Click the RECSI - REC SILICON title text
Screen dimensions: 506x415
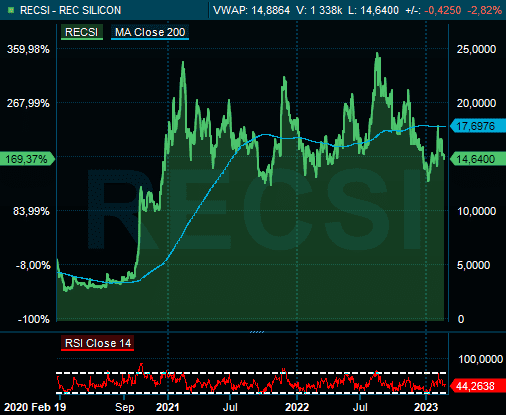point(70,10)
